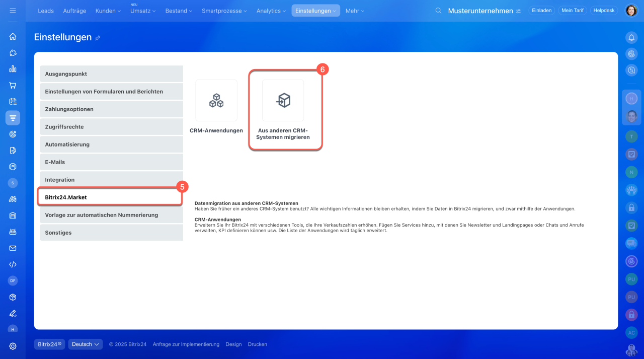The image size is (644, 359).
Task: Select Ausgangspunkt in settings list
Action: pyautogui.click(x=112, y=74)
